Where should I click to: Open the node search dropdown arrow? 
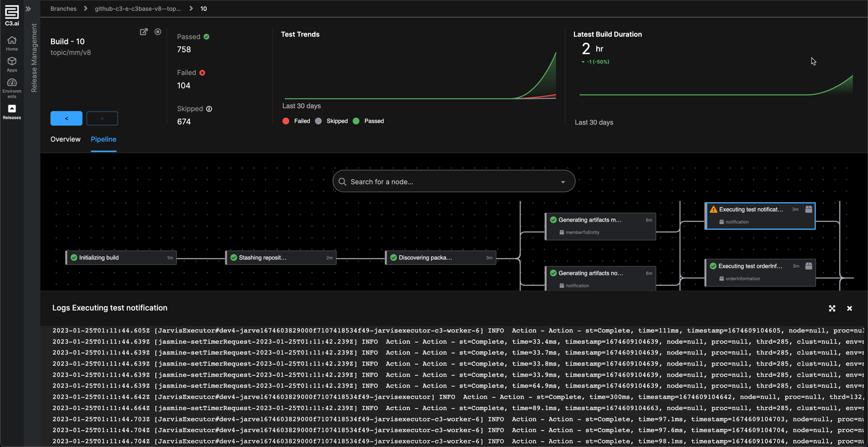tap(563, 182)
